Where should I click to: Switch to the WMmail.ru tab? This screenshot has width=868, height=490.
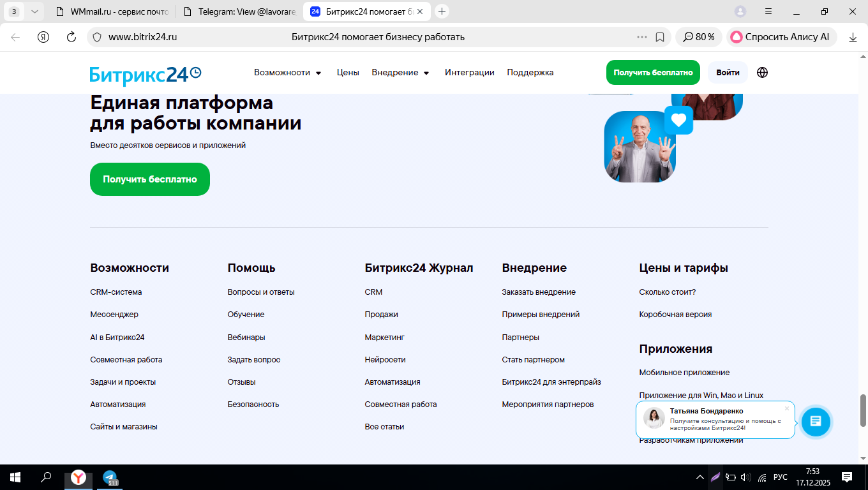[111, 11]
